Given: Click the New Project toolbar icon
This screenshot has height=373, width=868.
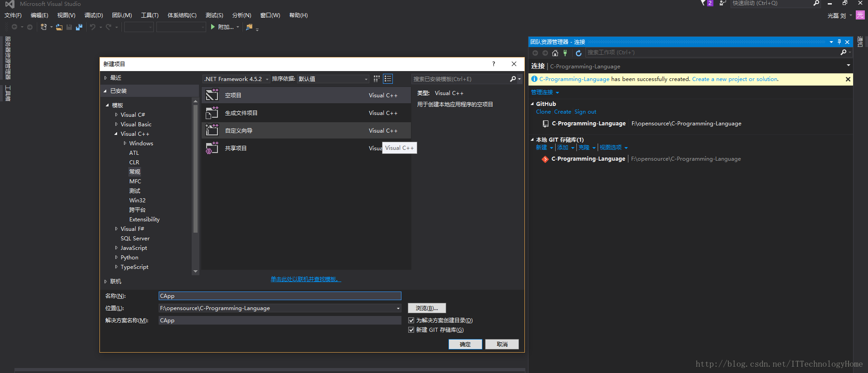Looking at the screenshot, I should coord(43,27).
